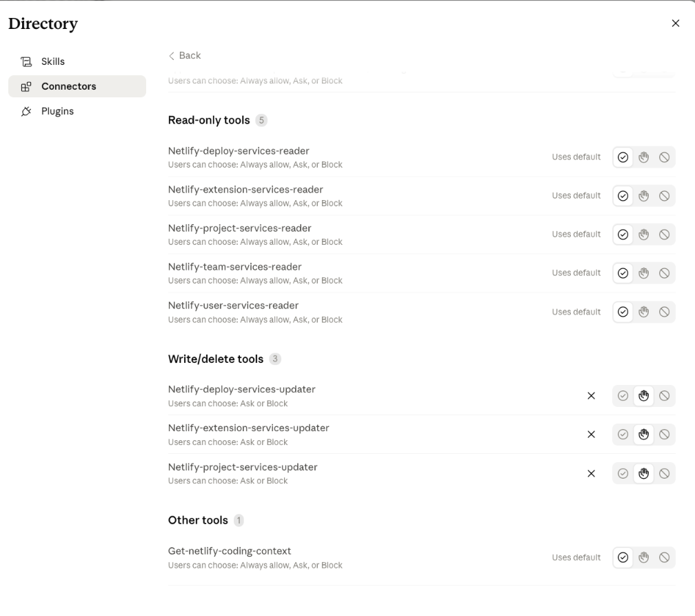This screenshot has width=695, height=616.
Task: Click the Skills sidebar icon
Action: (x=26, y=61)
